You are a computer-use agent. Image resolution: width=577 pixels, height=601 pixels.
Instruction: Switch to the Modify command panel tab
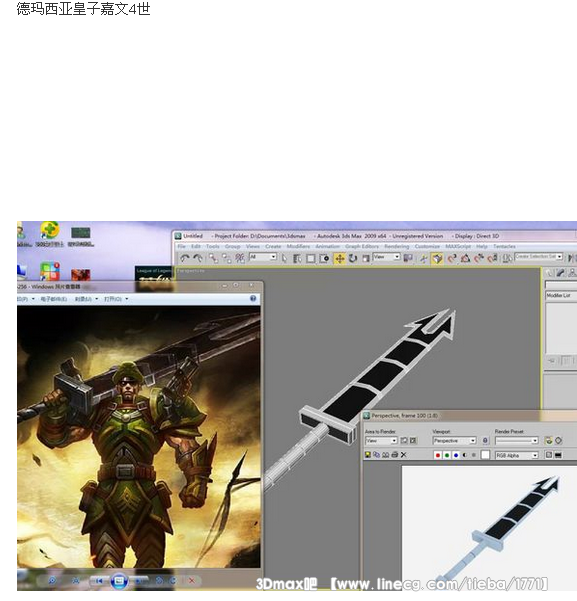coord(561,273)
